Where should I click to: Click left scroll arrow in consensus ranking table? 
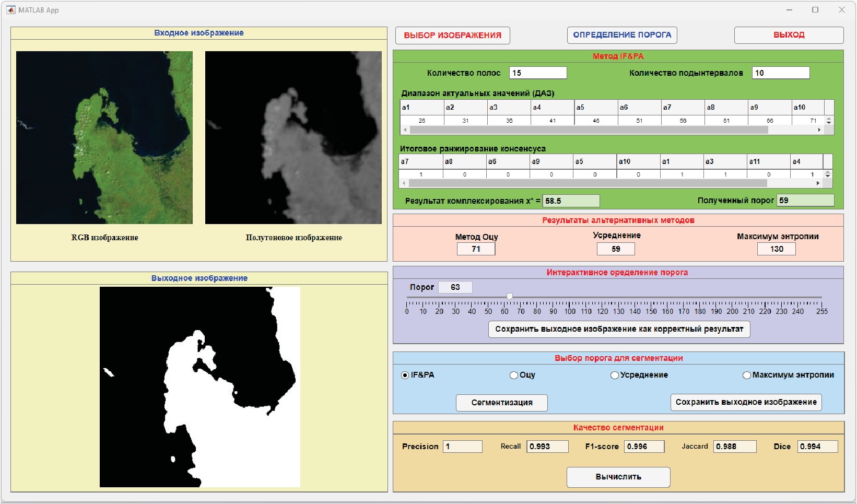[404, 183]
